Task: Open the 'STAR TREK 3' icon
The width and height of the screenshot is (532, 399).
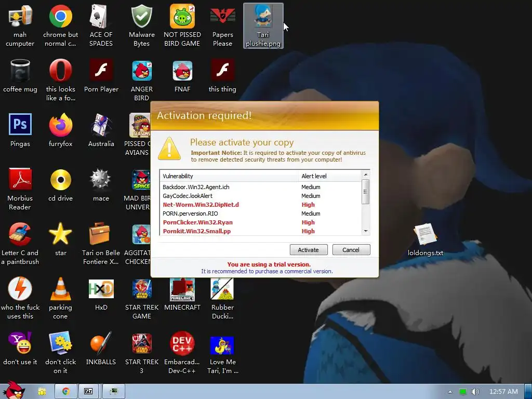Action: 141,353
